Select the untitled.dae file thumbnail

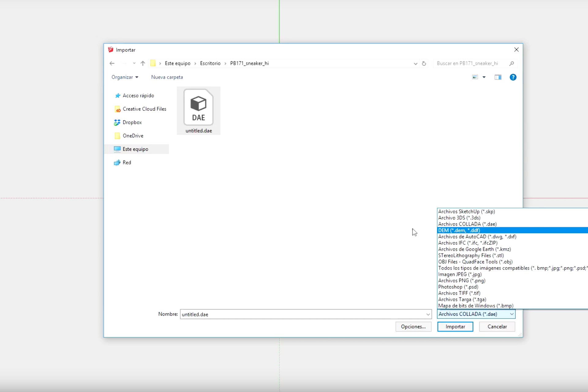click(x=198, y=111)
